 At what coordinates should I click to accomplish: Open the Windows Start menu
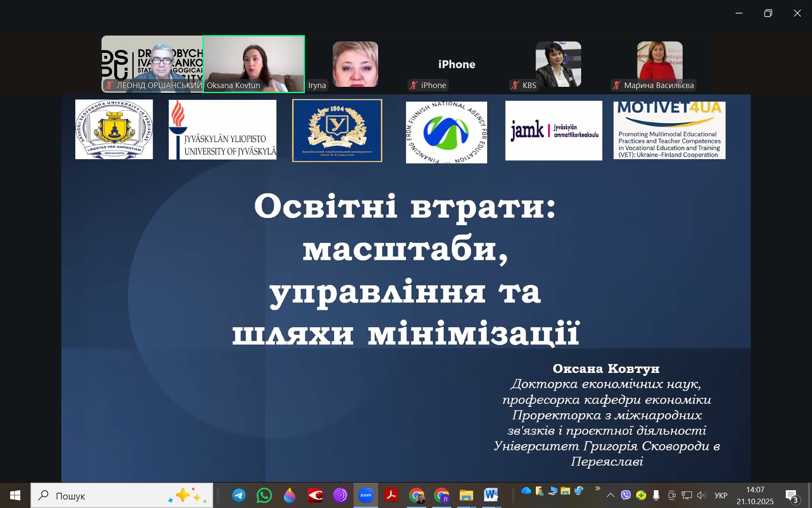click(x=15, y=495)
